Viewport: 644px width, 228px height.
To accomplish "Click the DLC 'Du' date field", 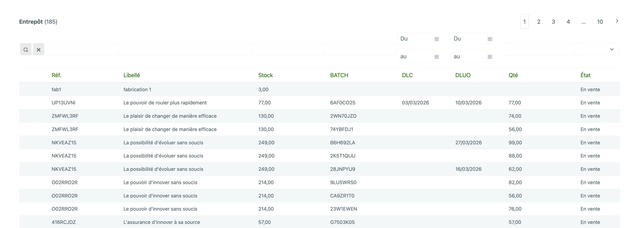I will pyautogui.click(x=415, y=38).
